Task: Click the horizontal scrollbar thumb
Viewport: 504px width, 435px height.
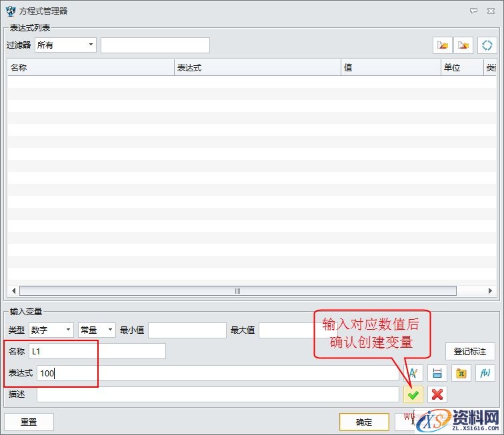Action: click(238, 290)
